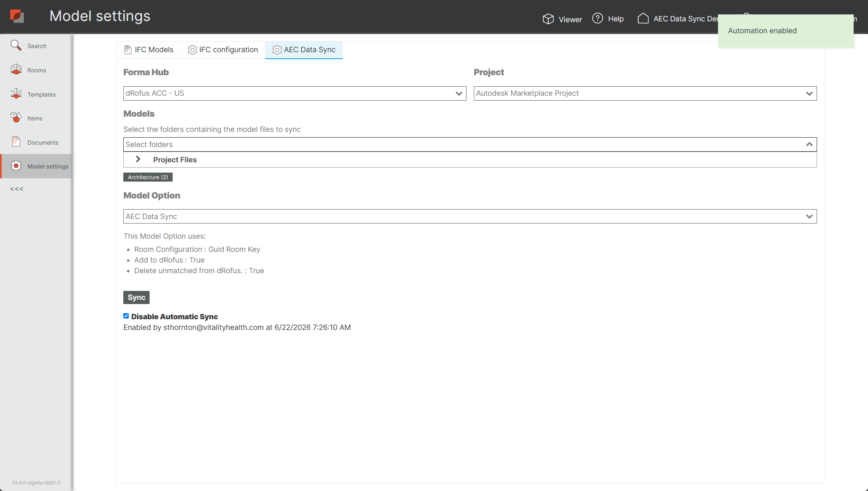Viewport: 868px width, 491px height.
Task: Click the Model Option heading
Action: click(152, 196)
